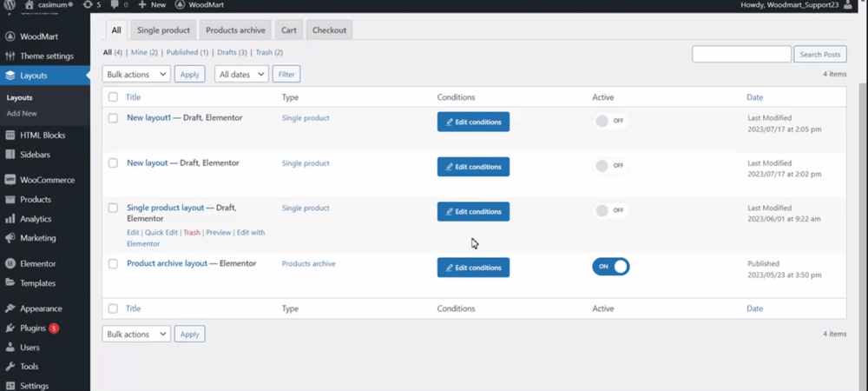
Task: Open Marketing sidebar icon
Action: pos(10,238)
